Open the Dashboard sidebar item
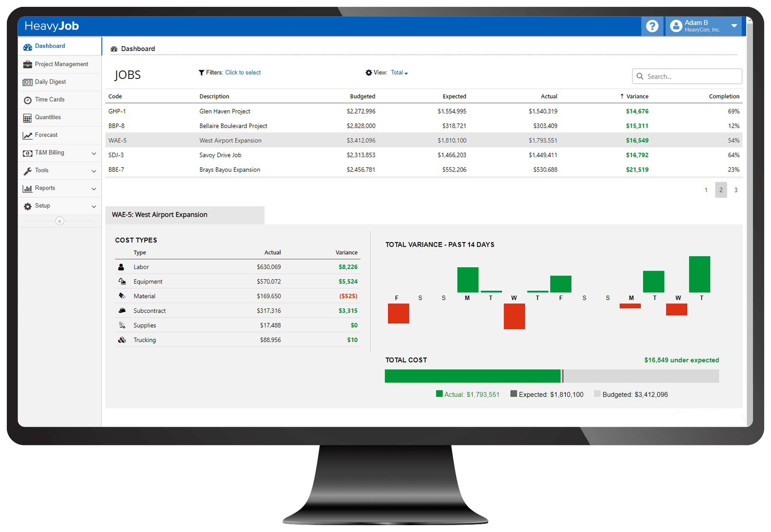Viewport: 771px width, 532px height. pos(50,46)
